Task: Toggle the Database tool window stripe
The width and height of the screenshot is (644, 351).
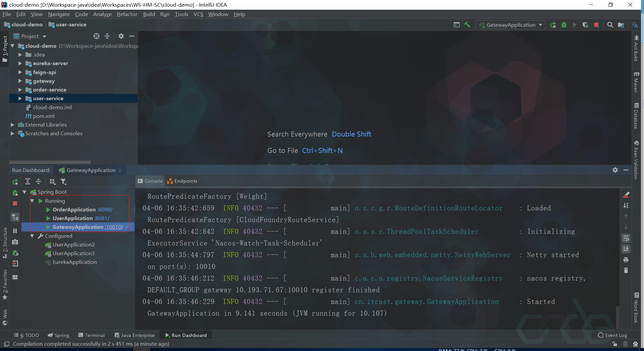Action: click(x=636, y=116)
